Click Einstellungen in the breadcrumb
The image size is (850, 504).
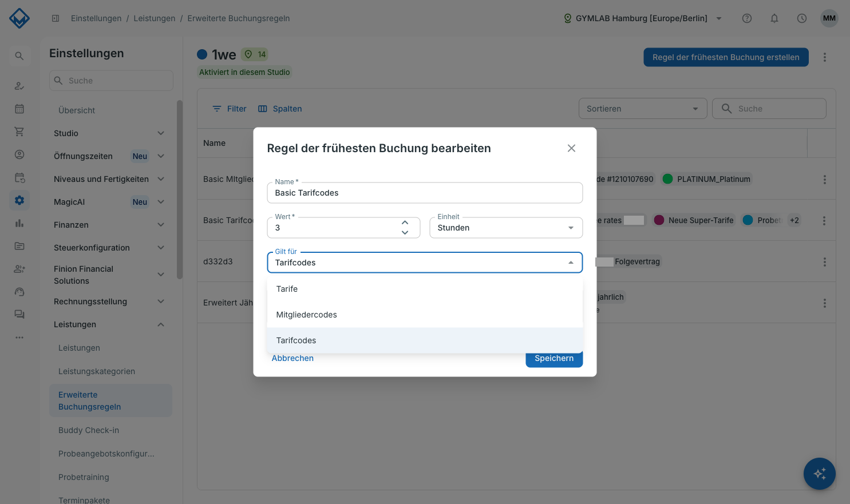(x=96, y=18)
